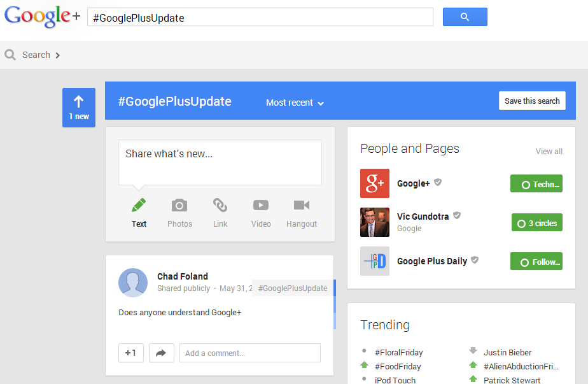The image size is (588, 384).
Task: Click the #GooglePlusUpdate header title
Action: [174, 101]
